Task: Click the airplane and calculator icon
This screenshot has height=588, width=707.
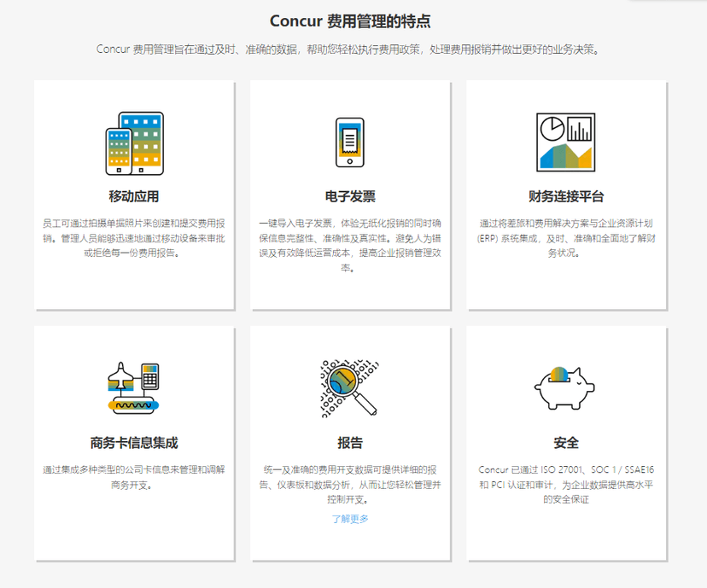Action: pyautogui.click(x=134, y=388)
